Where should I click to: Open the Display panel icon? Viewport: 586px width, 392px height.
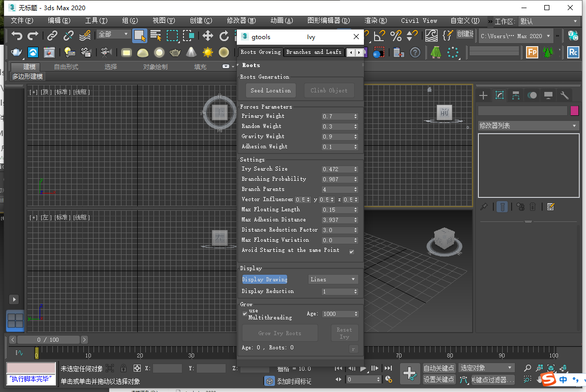click(x=548, y=95)
